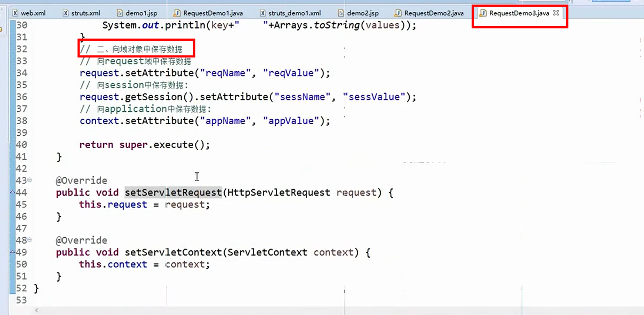Image resolution: width=644 pixels, height=315 pixels.
Task: Click the demo2.jsp file icon
Action: point(341,13)
